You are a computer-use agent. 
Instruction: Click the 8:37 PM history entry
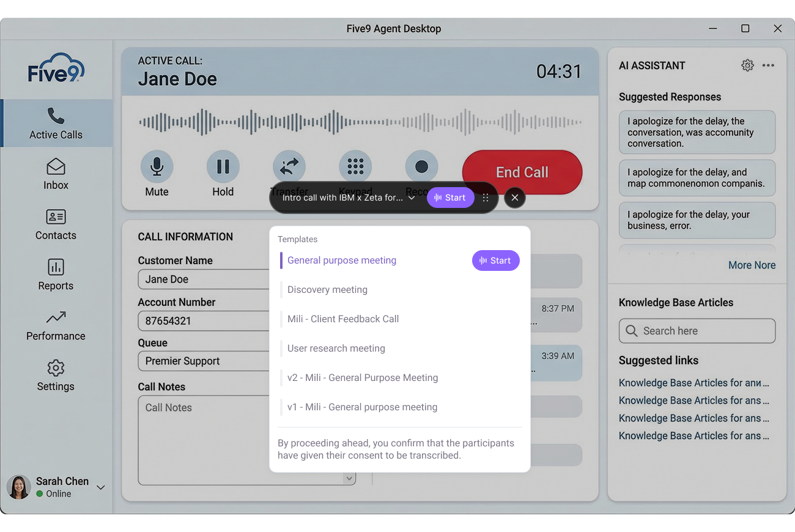pos(556,315)
